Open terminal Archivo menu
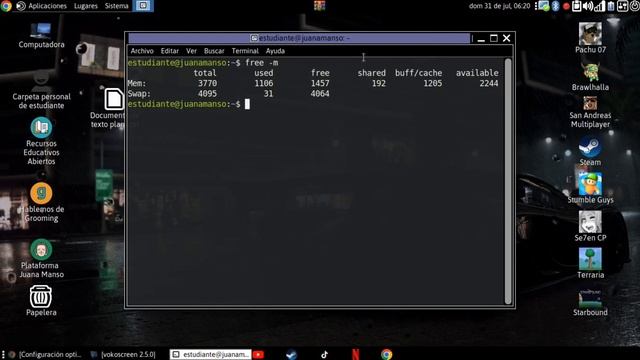Screen dimensions: 640x360 [x=142, y=51]
